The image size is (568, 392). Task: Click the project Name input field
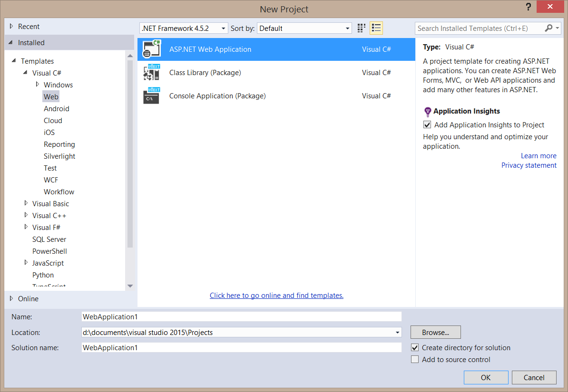(x=241, y=317)
